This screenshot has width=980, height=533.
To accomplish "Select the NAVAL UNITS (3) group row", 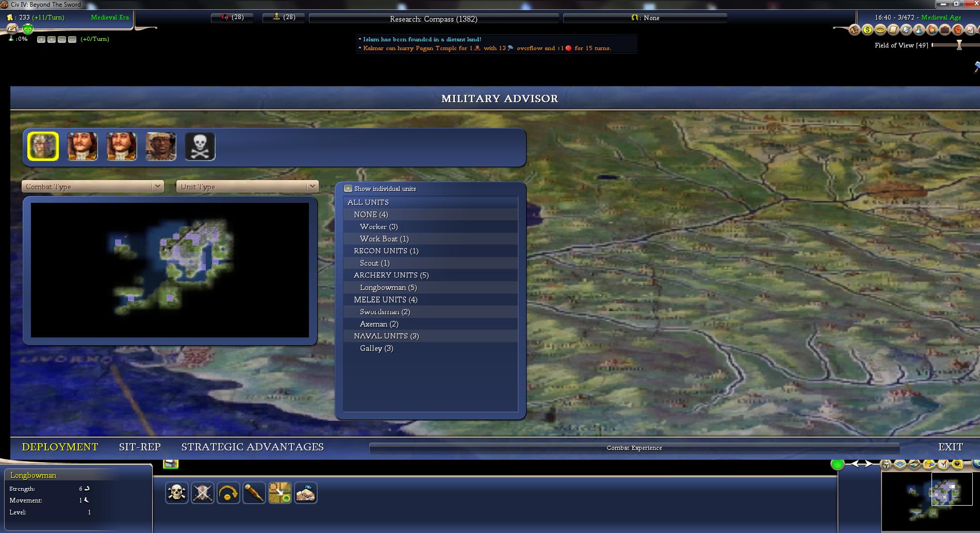I will click(430, 336).
